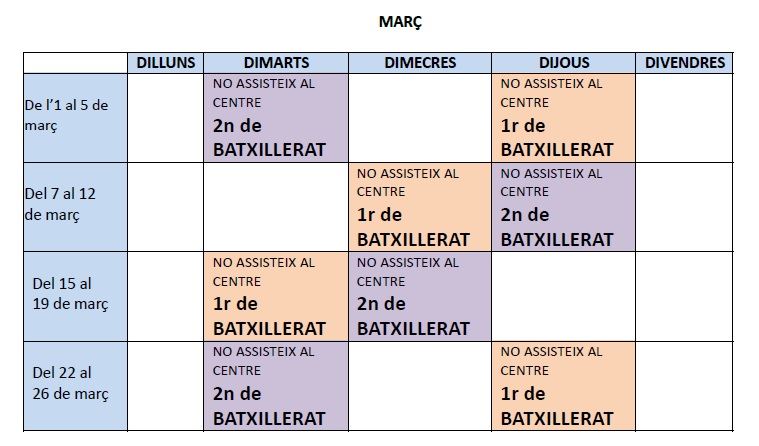Click the "Del 7 al 12 de març" row label
This screenshot has height=446, width=759.
76,205
